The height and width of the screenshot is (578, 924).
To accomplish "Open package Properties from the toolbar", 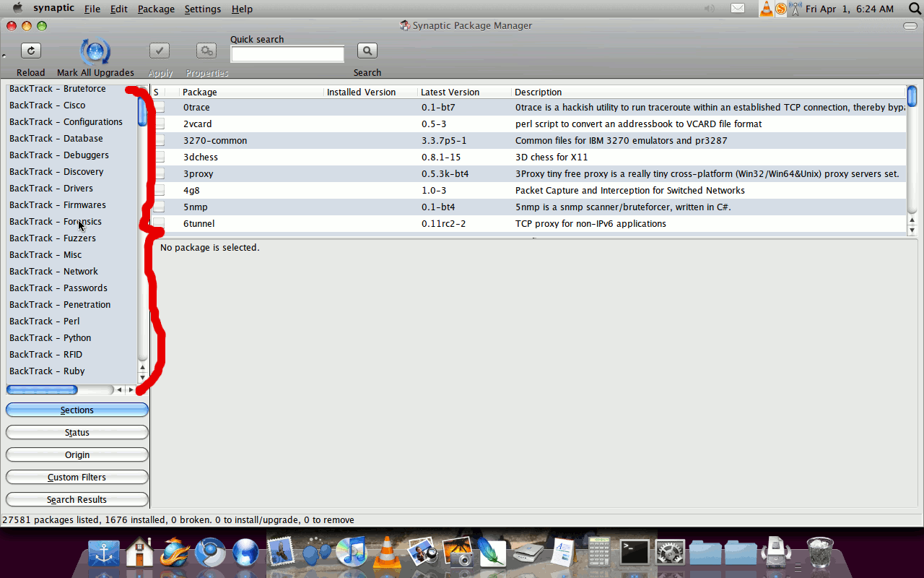I will pos(207,51).
